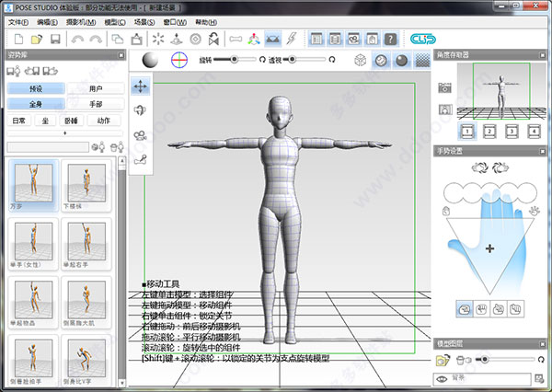Screen dimensions: 552x392
Task: Collapse the 手势设置 panel header box
Action: point(542,152)
